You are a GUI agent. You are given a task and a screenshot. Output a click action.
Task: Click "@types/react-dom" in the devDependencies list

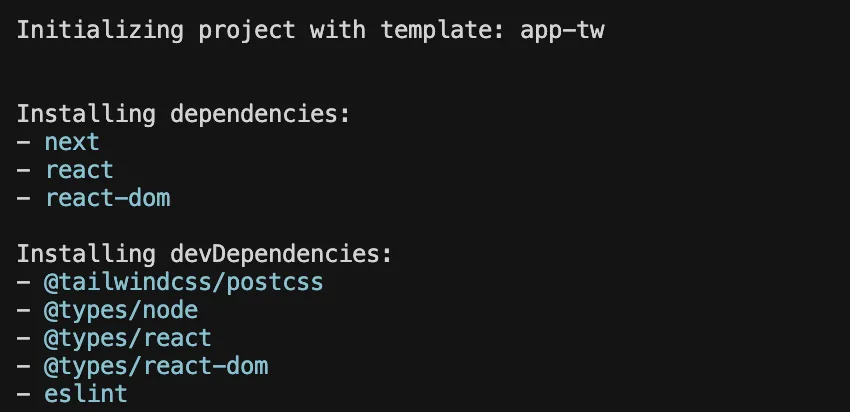coord(156,366)
